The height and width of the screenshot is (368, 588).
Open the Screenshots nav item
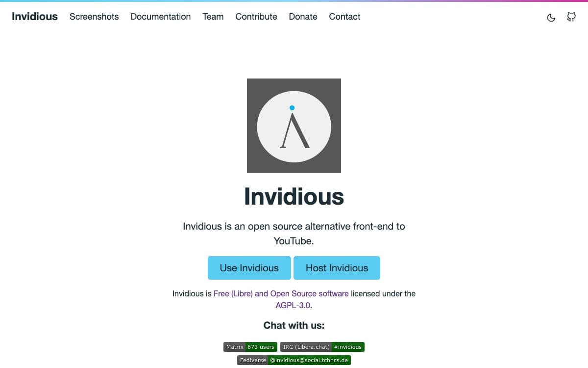tap(94, 17)
